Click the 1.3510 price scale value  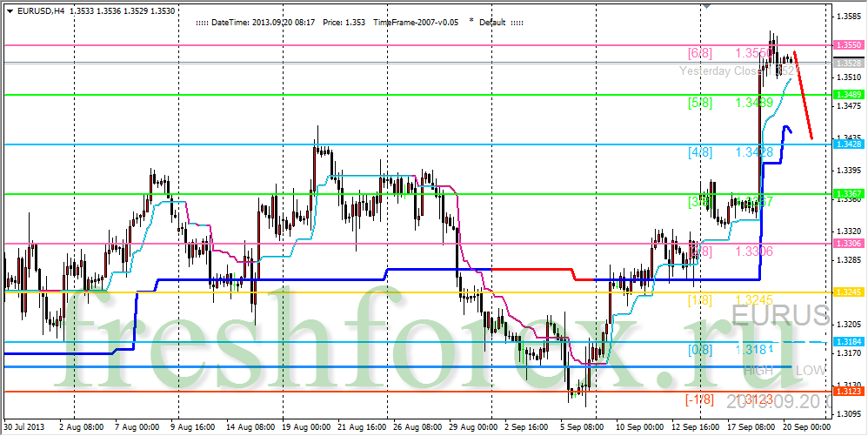tap(849, 77)
